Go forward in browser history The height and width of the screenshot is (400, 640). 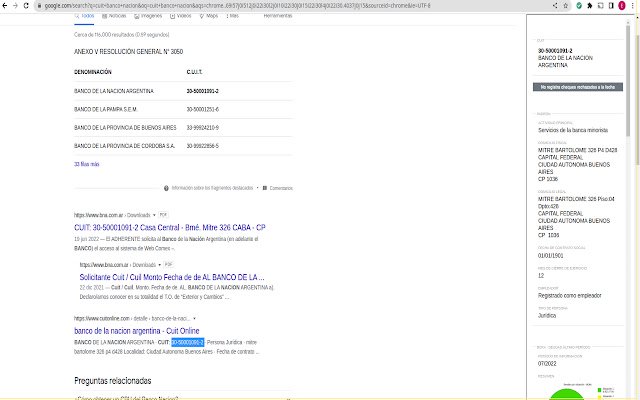(16, 6)
